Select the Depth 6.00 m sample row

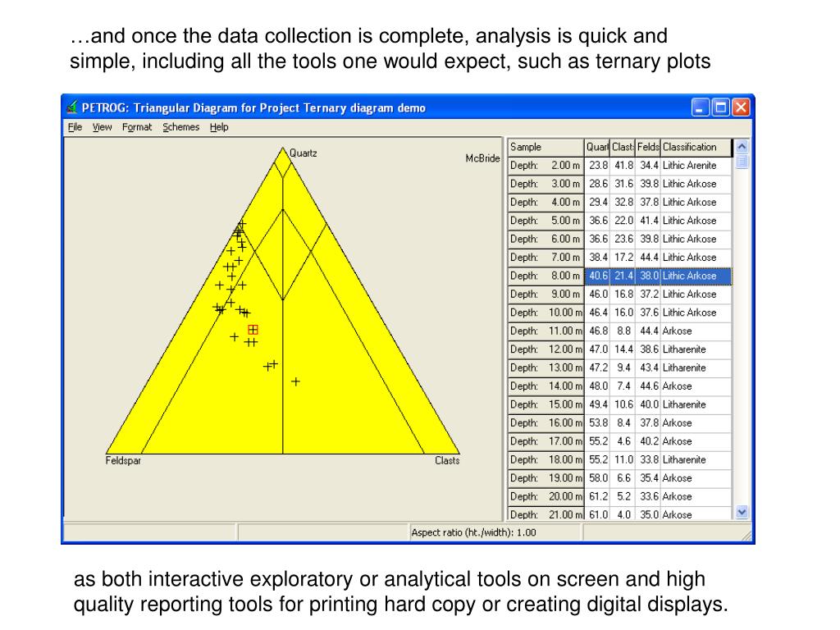(x=619, y=239)
